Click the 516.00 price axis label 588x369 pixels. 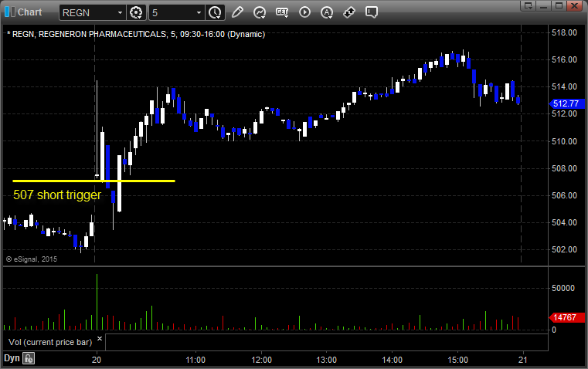click(564, 59)
